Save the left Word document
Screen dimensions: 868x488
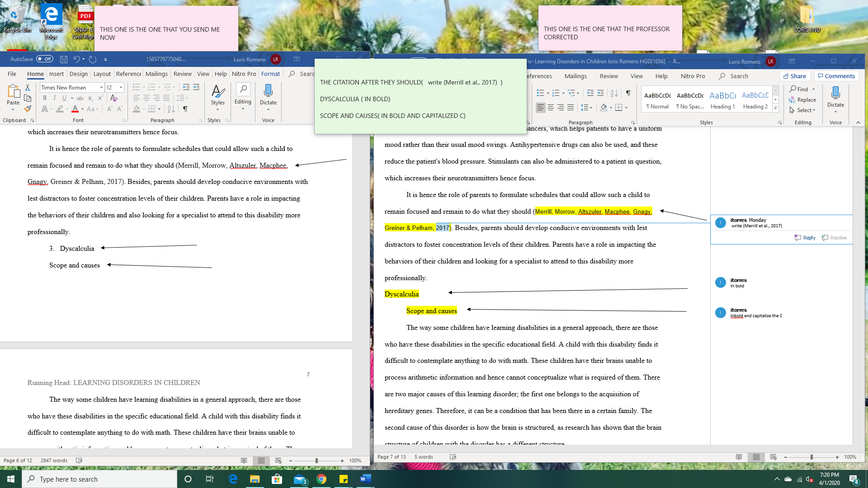(x=64, y=59)
